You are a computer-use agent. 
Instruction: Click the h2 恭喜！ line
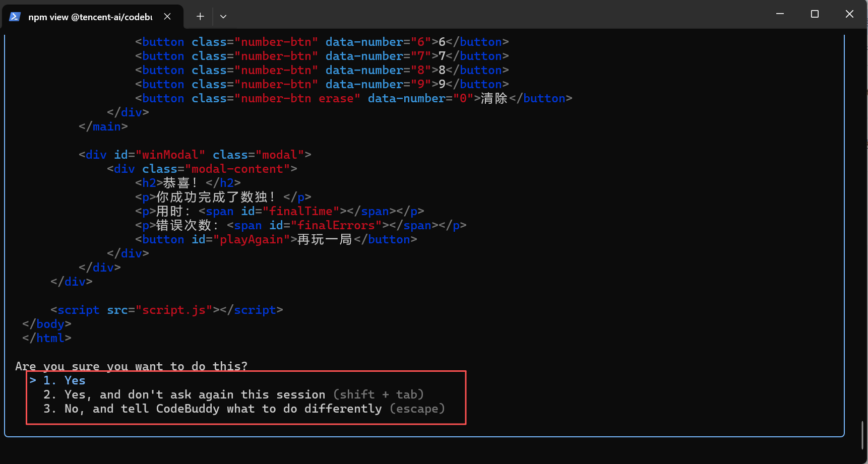(x=188, y=183)
